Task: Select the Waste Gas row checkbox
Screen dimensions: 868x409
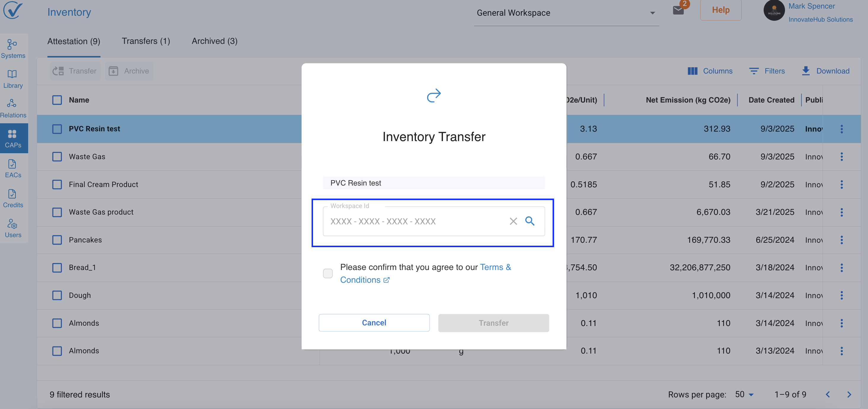Action: [57, 157]
